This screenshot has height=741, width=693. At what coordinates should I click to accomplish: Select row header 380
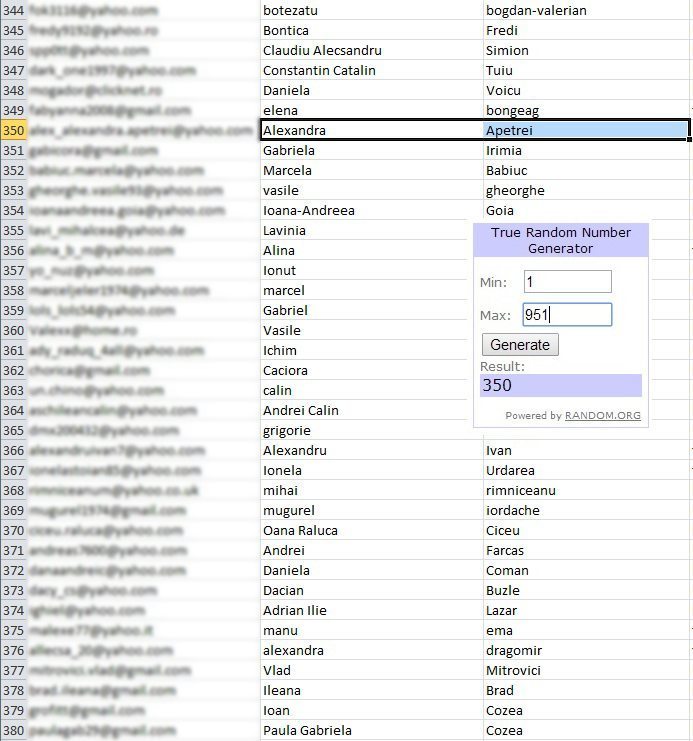pyautogui.click(x=13, y=731)
